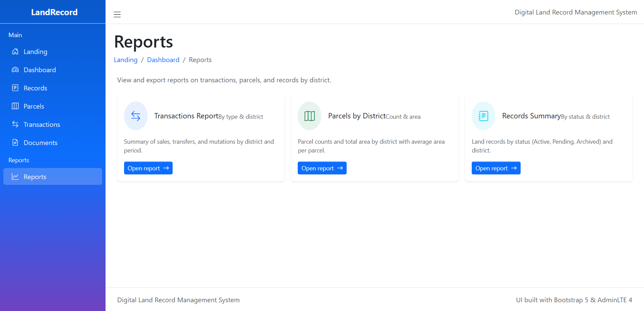Open the Landing breadcrumb link

(125, 60)
